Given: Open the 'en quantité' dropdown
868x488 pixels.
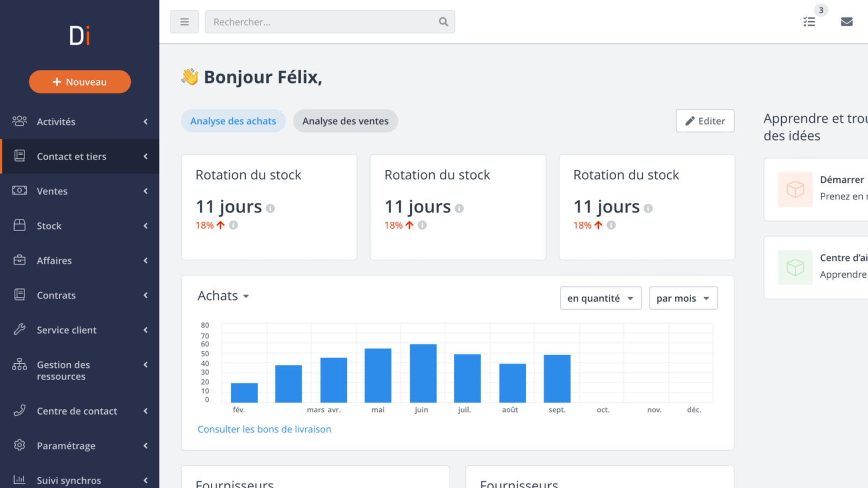Looking at the screenshot, I should pos(600,298).
